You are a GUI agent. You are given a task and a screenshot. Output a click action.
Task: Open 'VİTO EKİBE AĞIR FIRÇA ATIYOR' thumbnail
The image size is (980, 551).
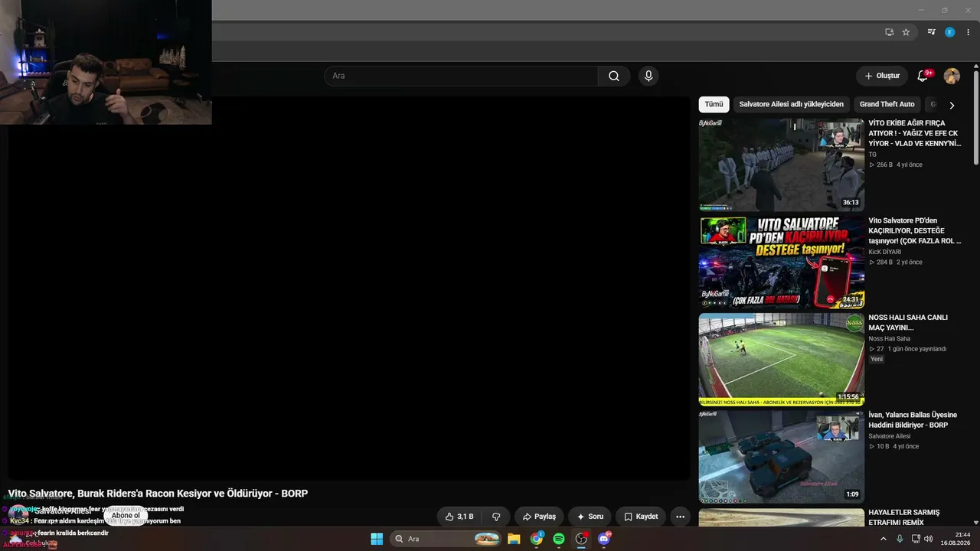pyautogui.click(x=781, y=164)
